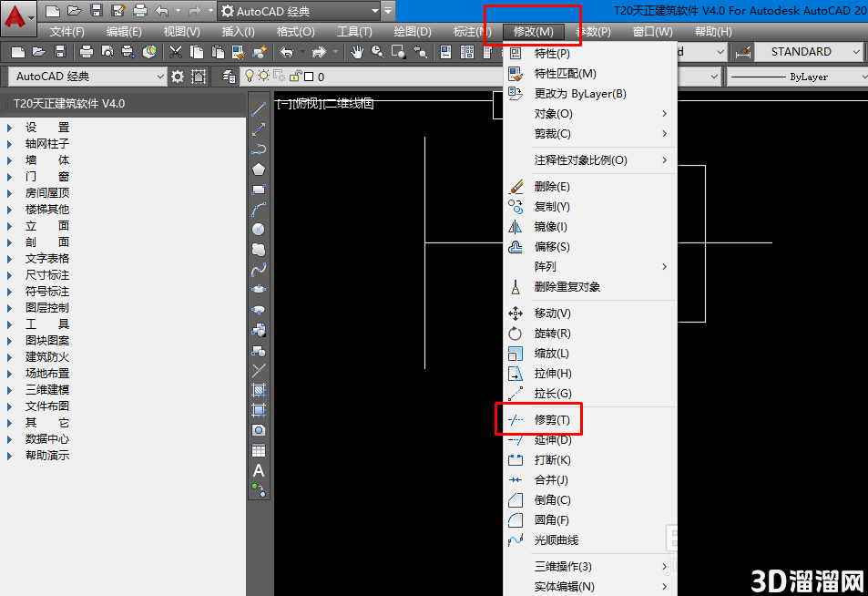Screen dimensions: 868x596
Task: Select the Polyline draw tool
Action: 259,149
